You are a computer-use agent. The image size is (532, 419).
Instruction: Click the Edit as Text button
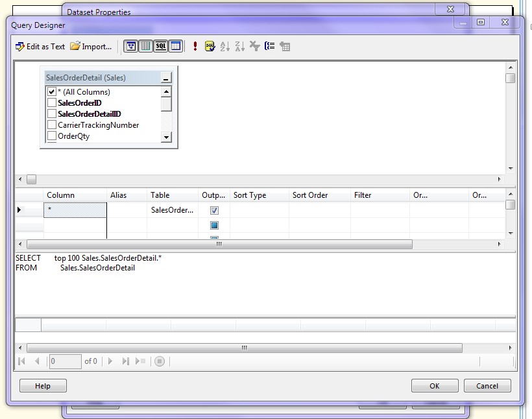point(40,47)
